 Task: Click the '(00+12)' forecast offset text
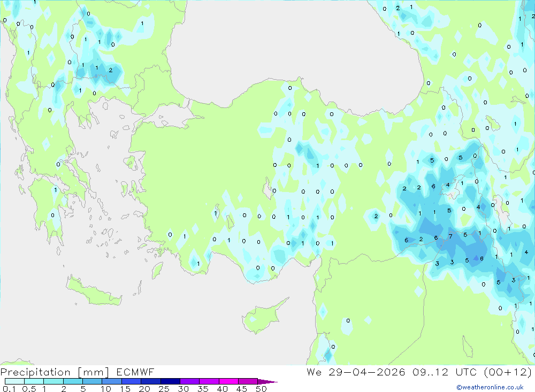(x=508, y=372)
